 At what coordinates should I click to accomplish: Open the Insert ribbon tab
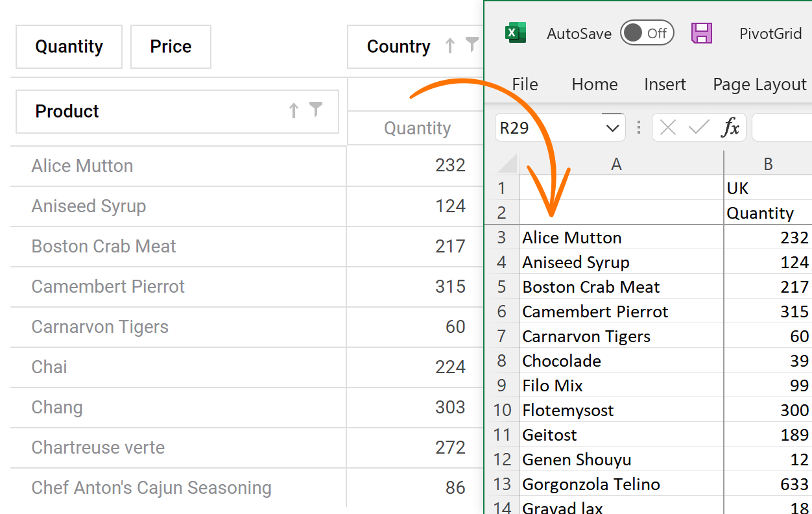665,84
